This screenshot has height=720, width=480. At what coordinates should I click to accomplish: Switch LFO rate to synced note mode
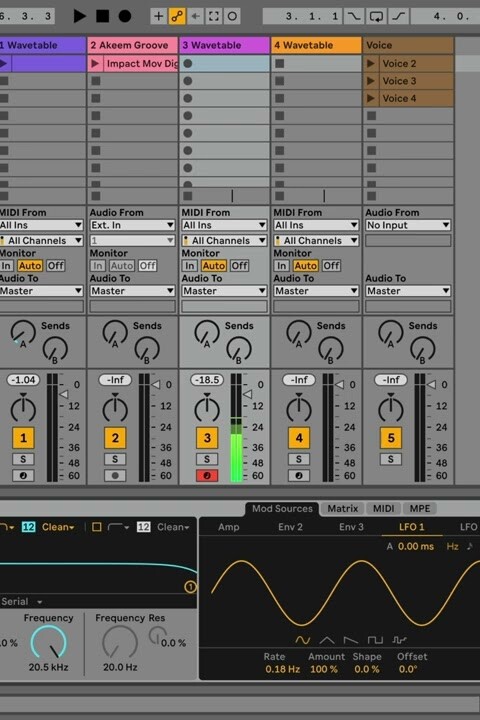point(470,546)
